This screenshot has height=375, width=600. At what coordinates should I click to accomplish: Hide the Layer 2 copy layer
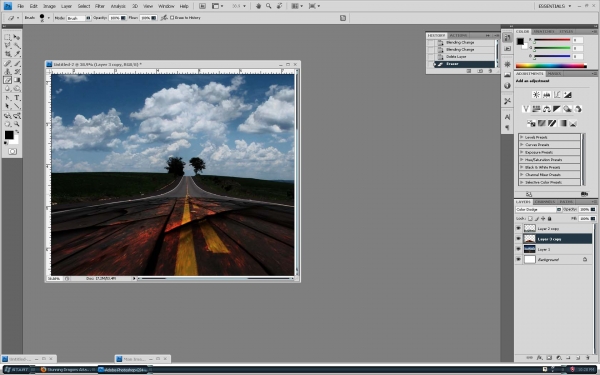point(518,228)
